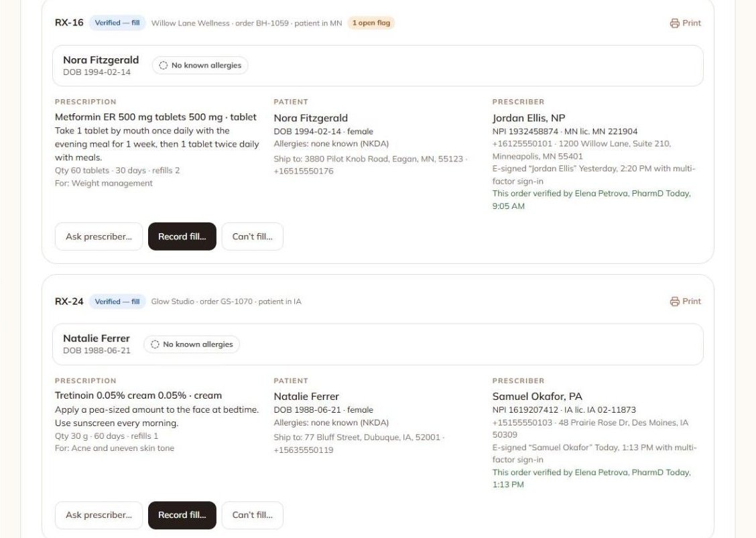756x538 pixels.
Task: Open the '1 open flag' badge
Action: click(371, 23)
